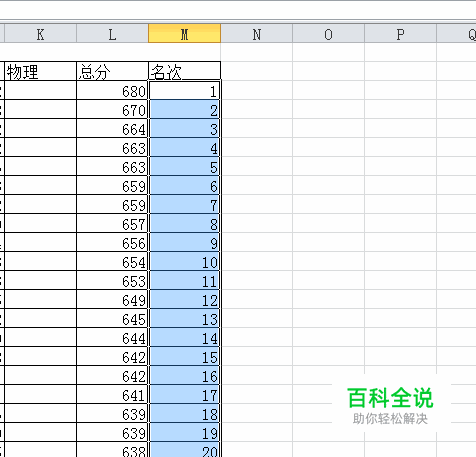Select the 639 cell beside rank 19

[x=112, y=432]
